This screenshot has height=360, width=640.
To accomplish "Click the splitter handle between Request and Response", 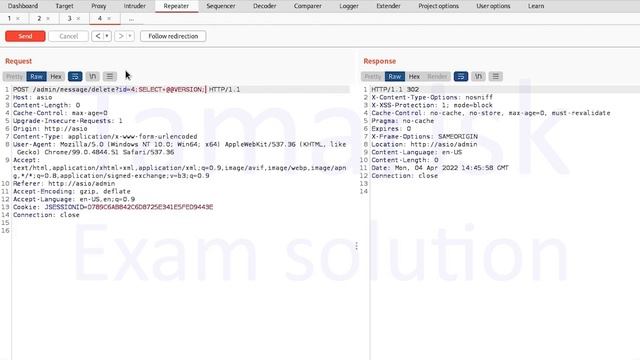I will click(356, 246).
